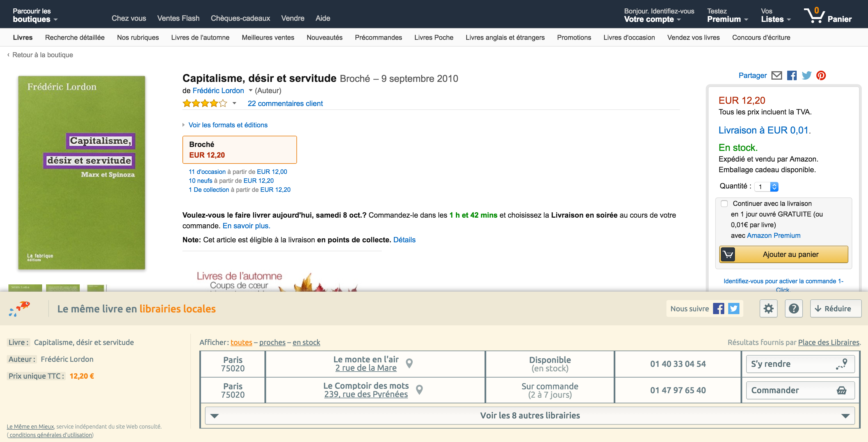Click the S'y rendre button
868x442 pixels.
(800, 364)
